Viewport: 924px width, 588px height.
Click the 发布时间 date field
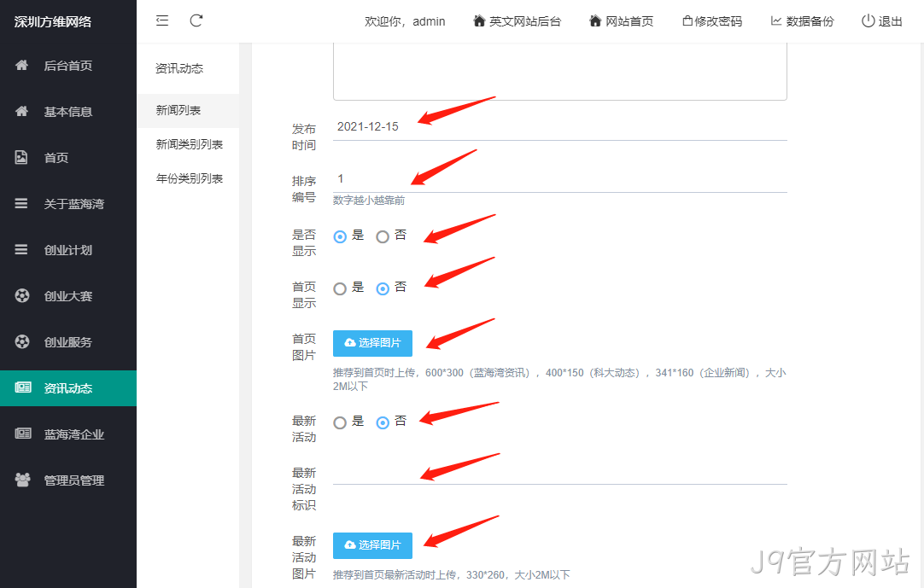pos(560,126)
